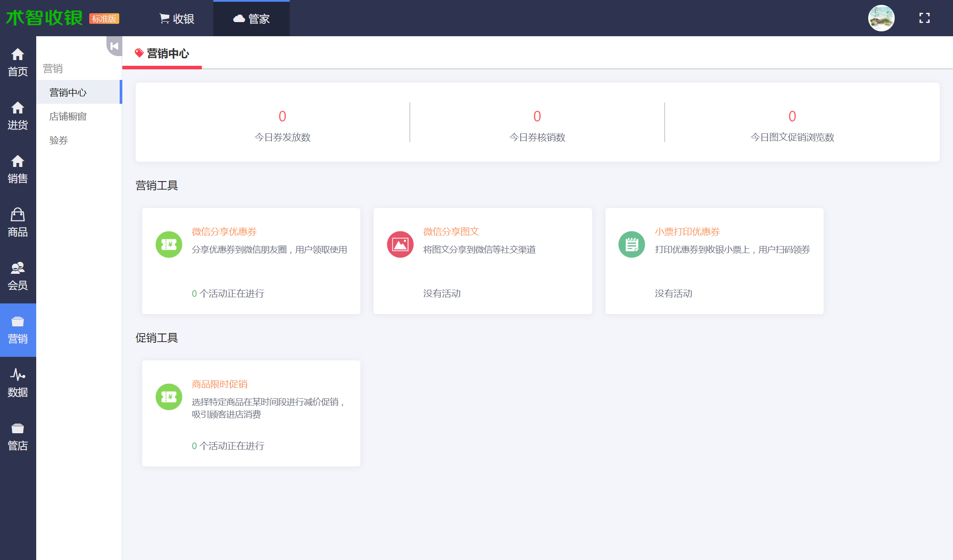953x560 pixels.
Task: Open the 微信分享优惠券 link
Action: pyautogui.click(x=224, y=231)
